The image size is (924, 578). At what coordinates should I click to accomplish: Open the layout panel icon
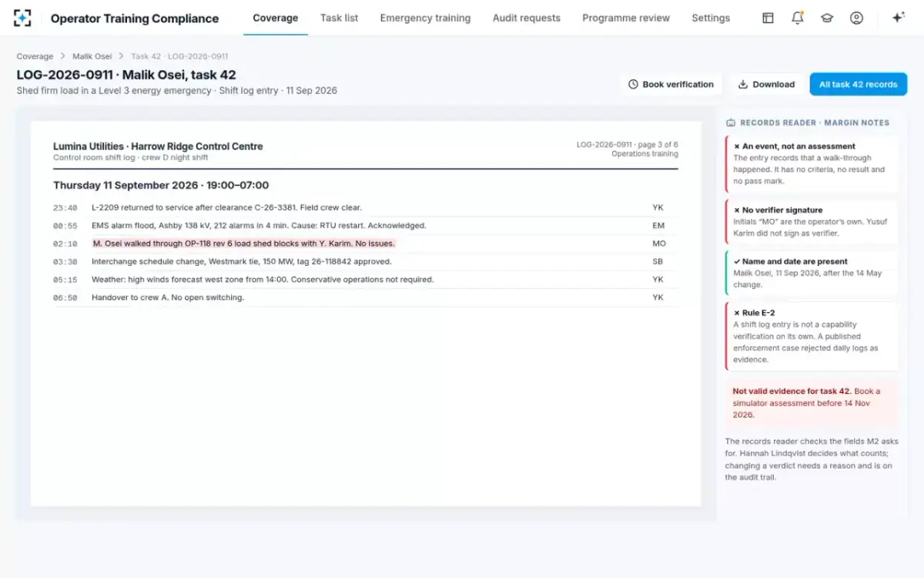(768, 18)
